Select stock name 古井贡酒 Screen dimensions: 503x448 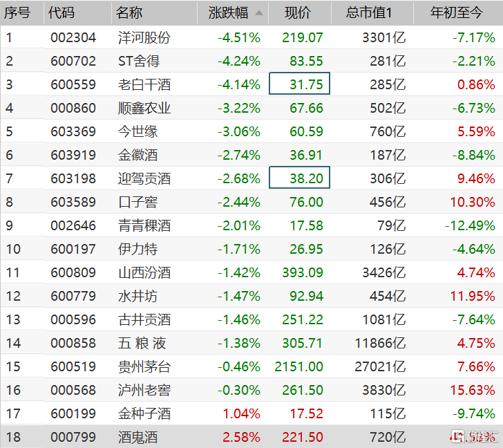coord(144,319)
